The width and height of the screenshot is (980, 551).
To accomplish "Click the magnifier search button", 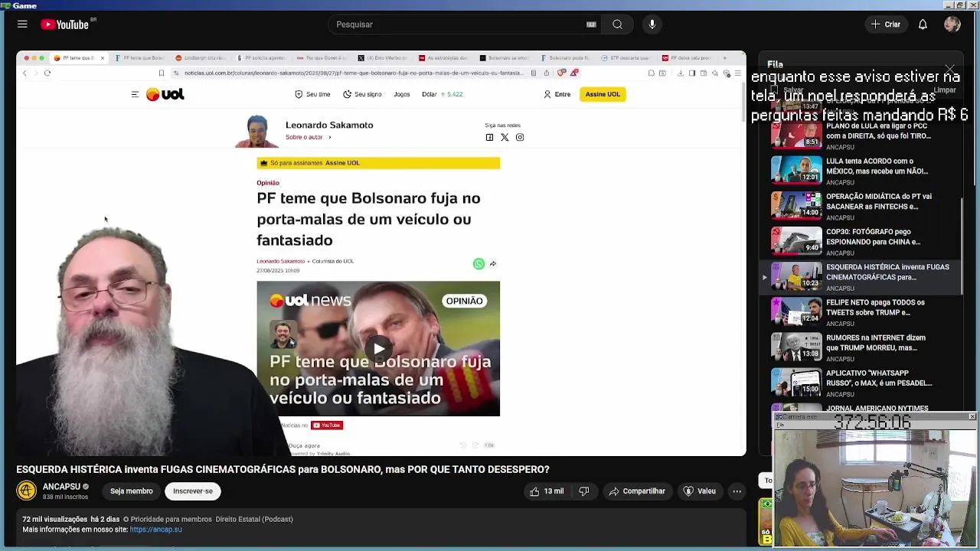I will [617, 24].
